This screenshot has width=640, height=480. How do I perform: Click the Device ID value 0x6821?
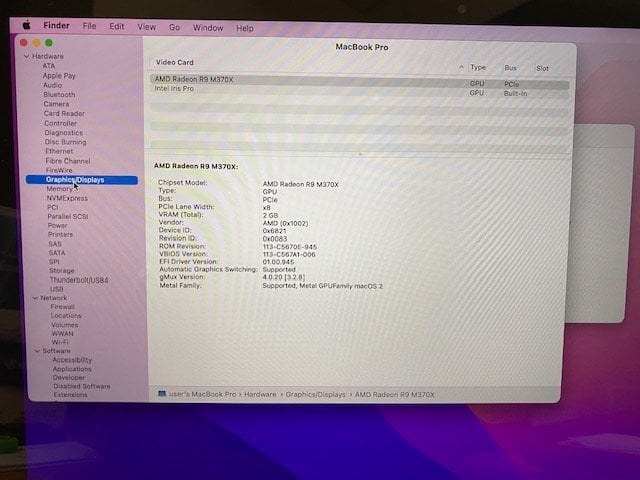pos(274,231)
